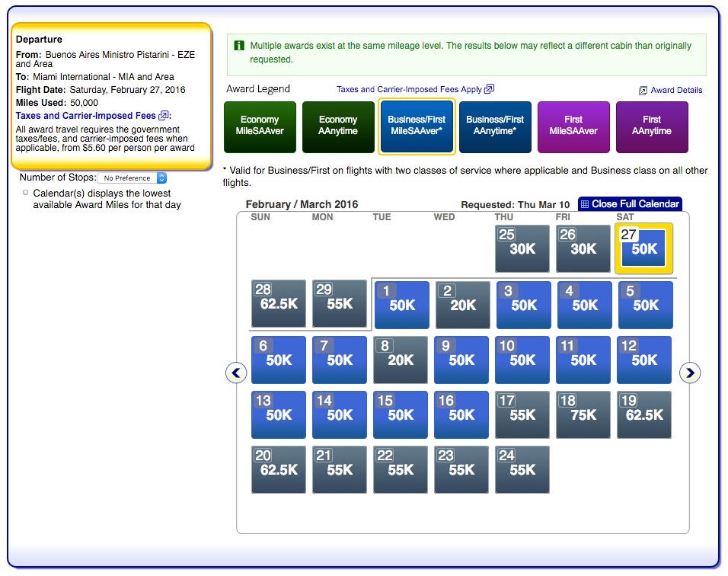Choose March 18 at 75K miles
Screen dimensions: 728x576
click(x=583, y=414)
